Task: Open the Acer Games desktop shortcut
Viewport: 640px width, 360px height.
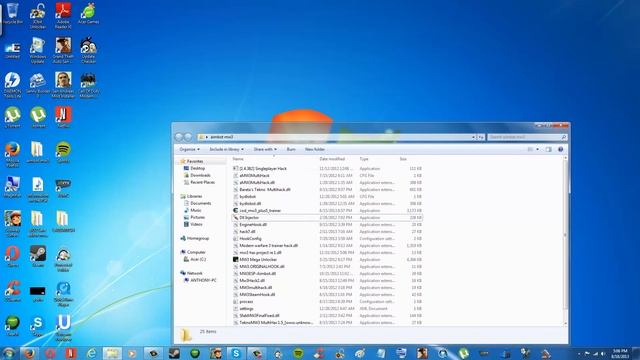Action: (89, 13)
